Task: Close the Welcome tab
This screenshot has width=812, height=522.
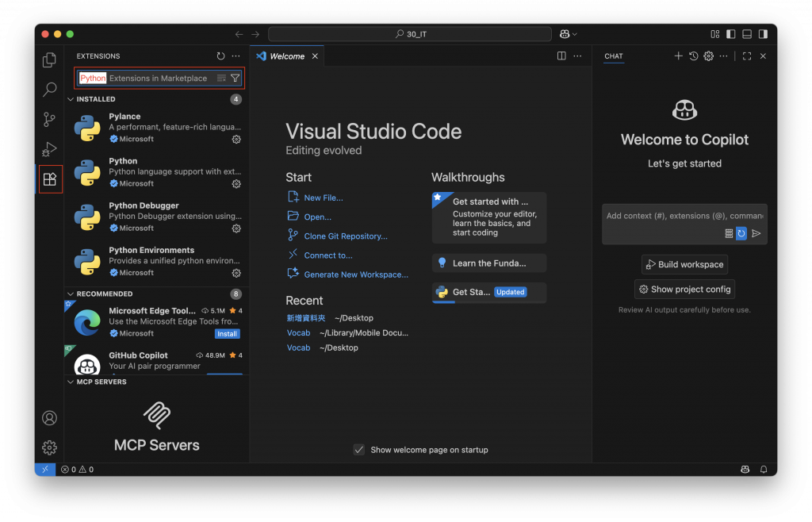Action: 315,56
